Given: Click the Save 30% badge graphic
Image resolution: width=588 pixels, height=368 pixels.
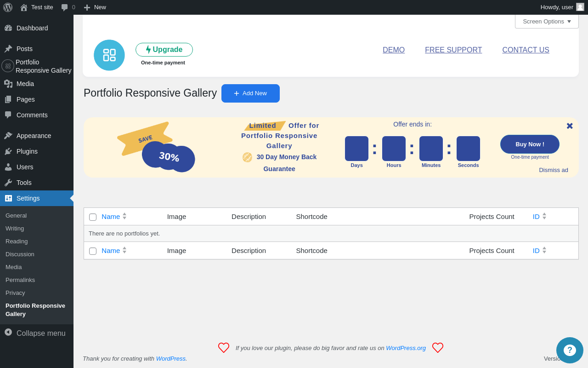Looking at the screenshot, I should coord(156,147).
